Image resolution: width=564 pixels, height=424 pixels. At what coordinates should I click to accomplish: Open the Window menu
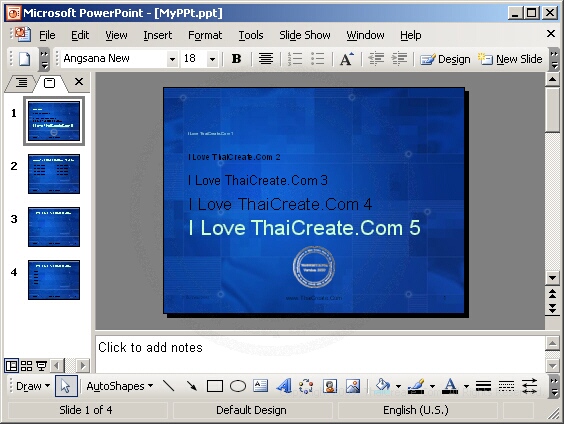pyautogui.click(x=365, y=35)
